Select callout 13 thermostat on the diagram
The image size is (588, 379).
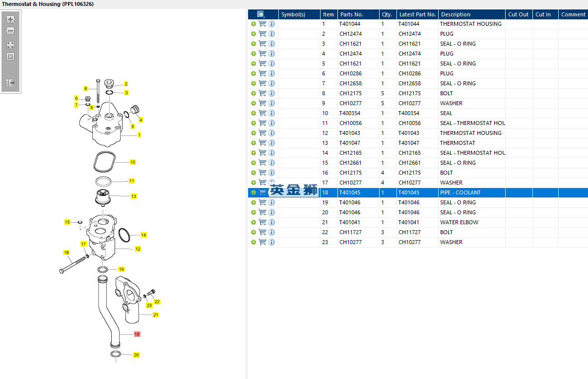pyautogui.click(x=133, y=196)
